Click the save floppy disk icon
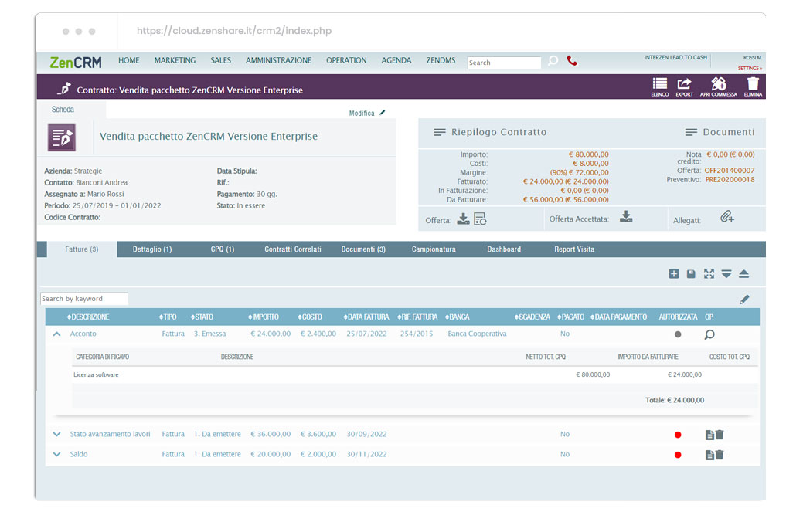The image size is (803, 532). pyautogui.click(x=691, y=273)
